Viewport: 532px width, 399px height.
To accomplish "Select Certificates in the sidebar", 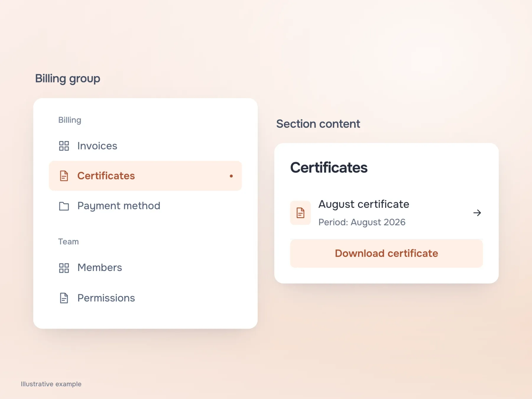I will click(145, 176).
